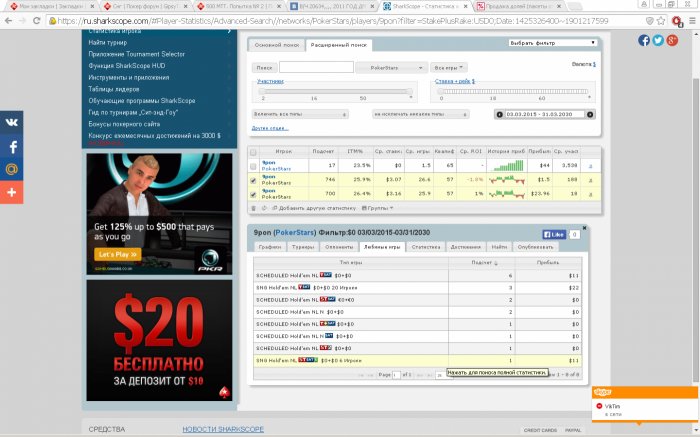
Task: Open the не исключать никакие типы dropdown
Action: tap(421, 114)
